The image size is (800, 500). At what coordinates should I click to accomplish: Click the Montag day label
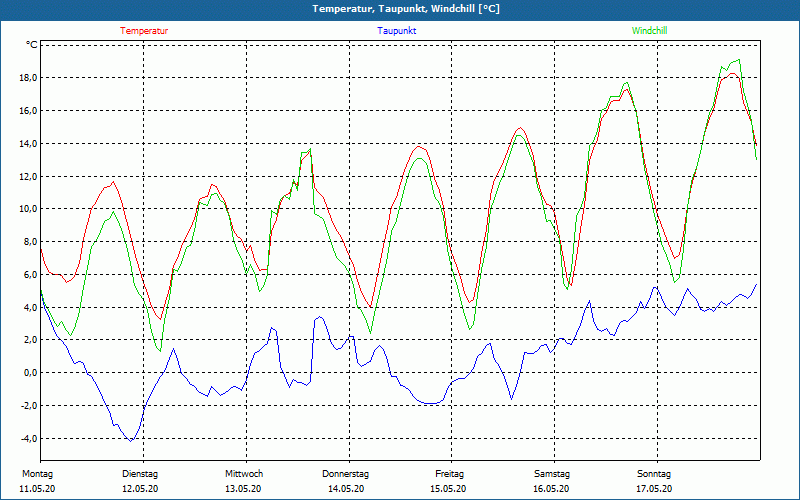(x=36, y=474)
